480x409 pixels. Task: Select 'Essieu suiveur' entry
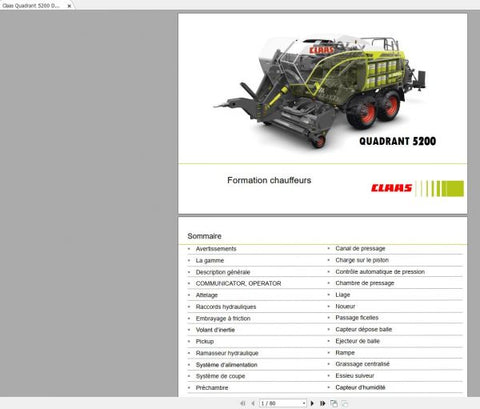355,376
